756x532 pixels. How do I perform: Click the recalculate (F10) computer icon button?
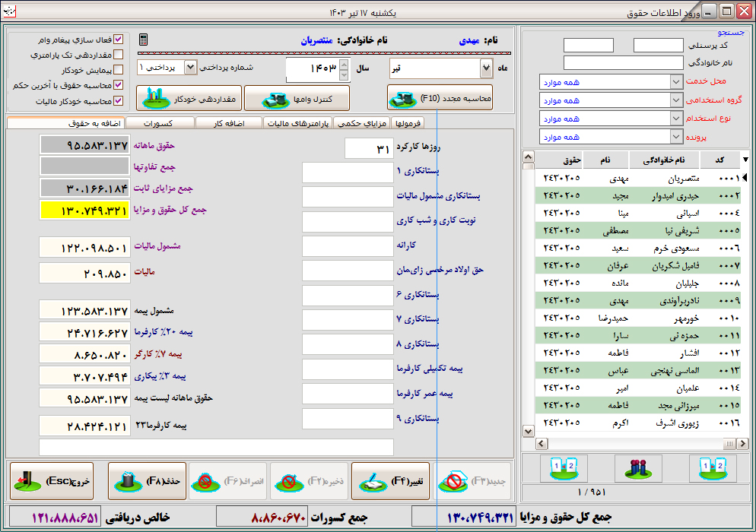coord(440,98)
